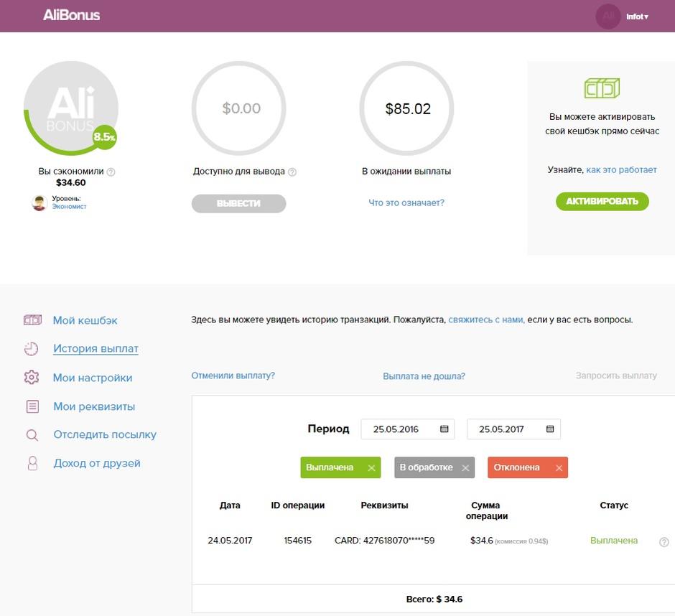Click the start date field 25.05.2016

pyautogui.click(x=407, y=429)
